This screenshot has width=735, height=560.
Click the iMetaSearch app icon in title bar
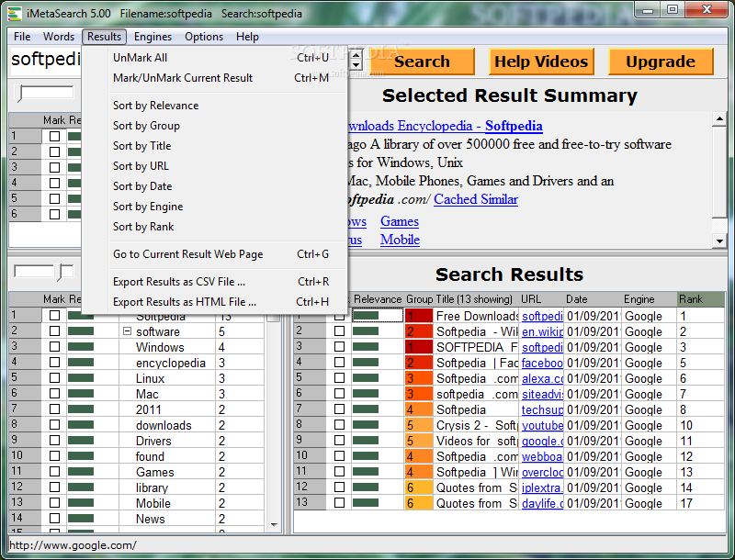15,14
